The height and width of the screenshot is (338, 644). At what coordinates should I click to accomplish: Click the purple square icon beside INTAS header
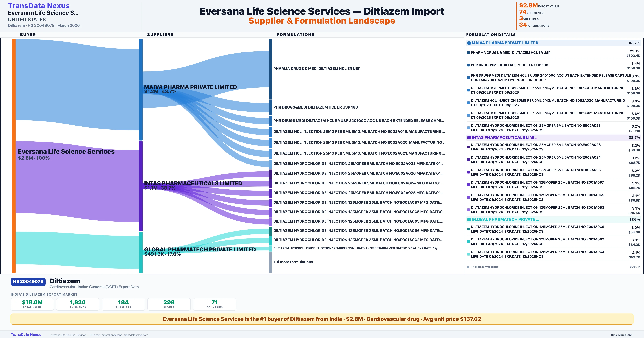tap(469, 137)
